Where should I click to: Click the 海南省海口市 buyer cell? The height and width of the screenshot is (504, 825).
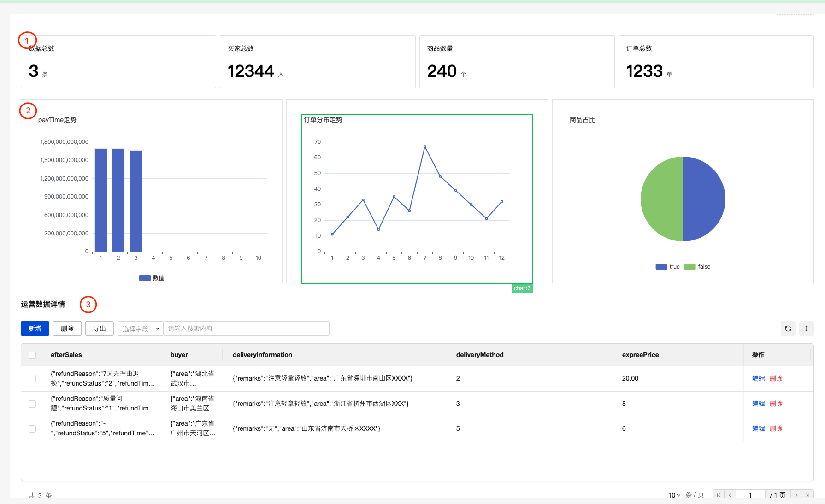(193, 404)
